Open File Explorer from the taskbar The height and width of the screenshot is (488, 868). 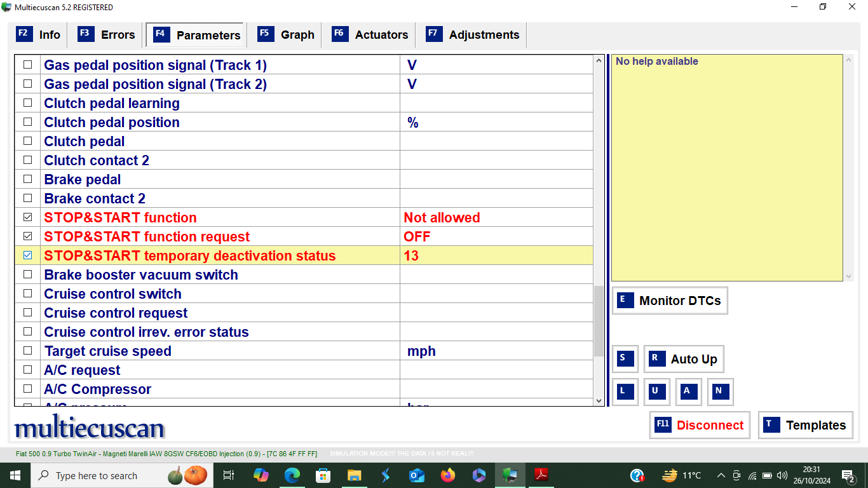point(354,475)
